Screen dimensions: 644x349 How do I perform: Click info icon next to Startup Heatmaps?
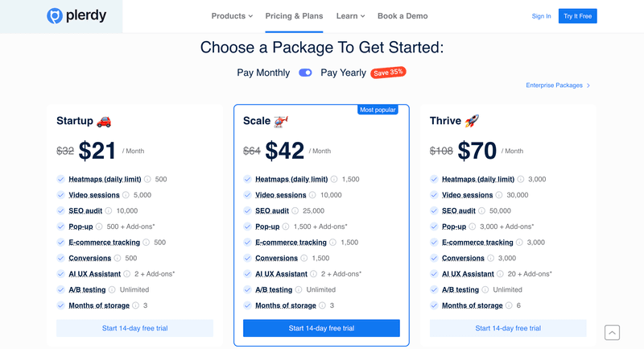coord(147,179)
